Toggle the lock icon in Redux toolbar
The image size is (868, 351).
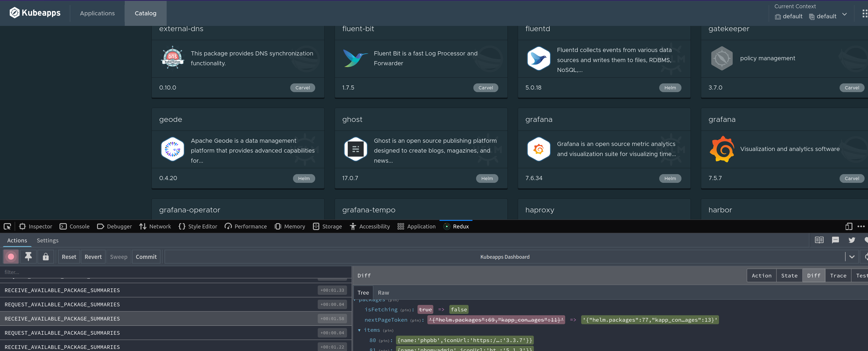[x=46, y=257]
